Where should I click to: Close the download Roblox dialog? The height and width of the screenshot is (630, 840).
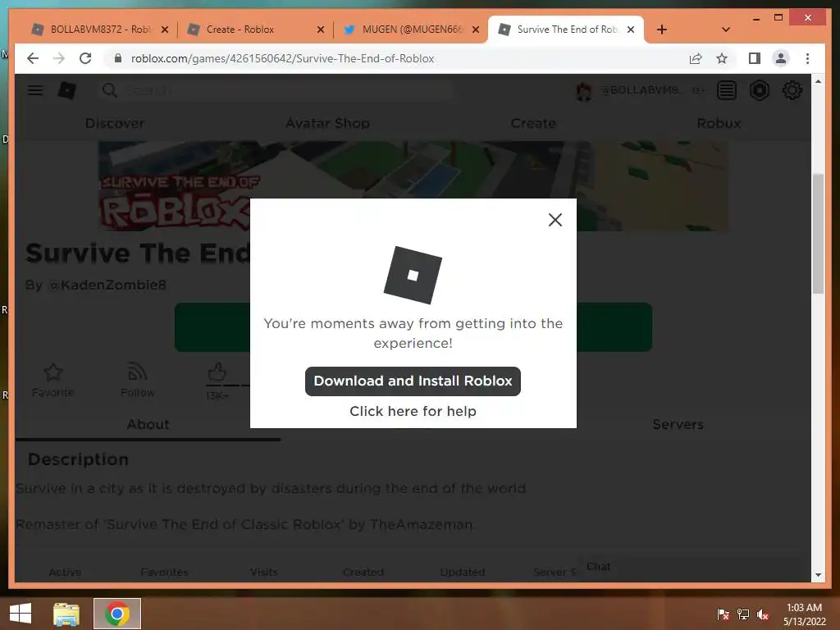pyautogui.click(x=555, y=220)
